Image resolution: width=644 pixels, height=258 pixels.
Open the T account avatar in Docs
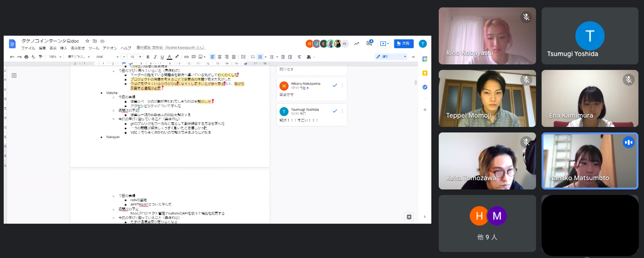pyautogui.click(x=423, y=43)
